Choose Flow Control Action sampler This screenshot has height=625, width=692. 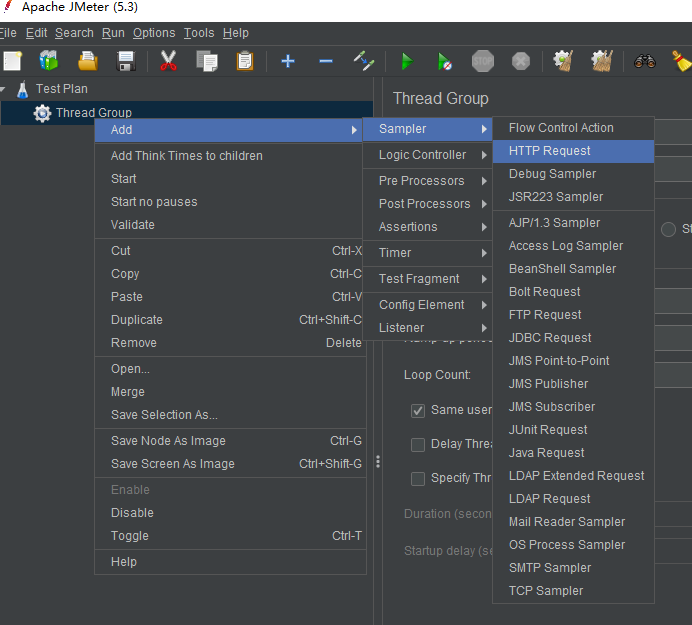(573, 128)
